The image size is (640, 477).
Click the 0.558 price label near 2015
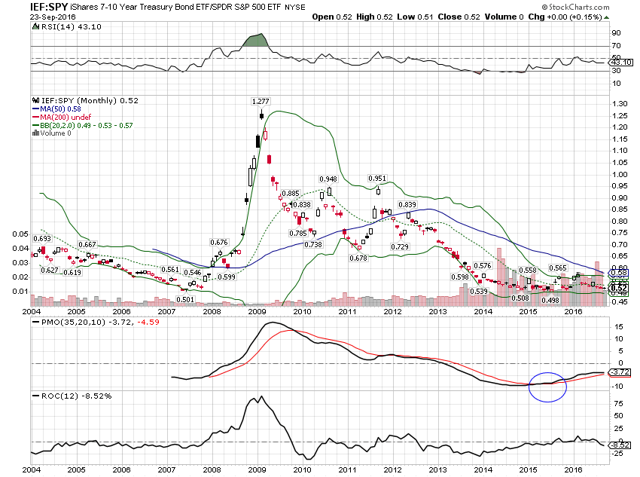pos(527,271)
